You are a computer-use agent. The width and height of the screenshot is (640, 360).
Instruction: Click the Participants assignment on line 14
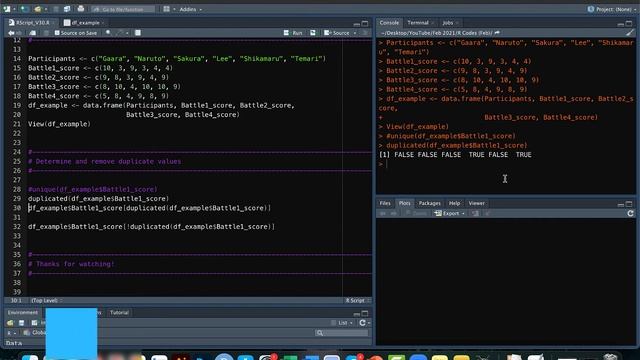(177, 59)
